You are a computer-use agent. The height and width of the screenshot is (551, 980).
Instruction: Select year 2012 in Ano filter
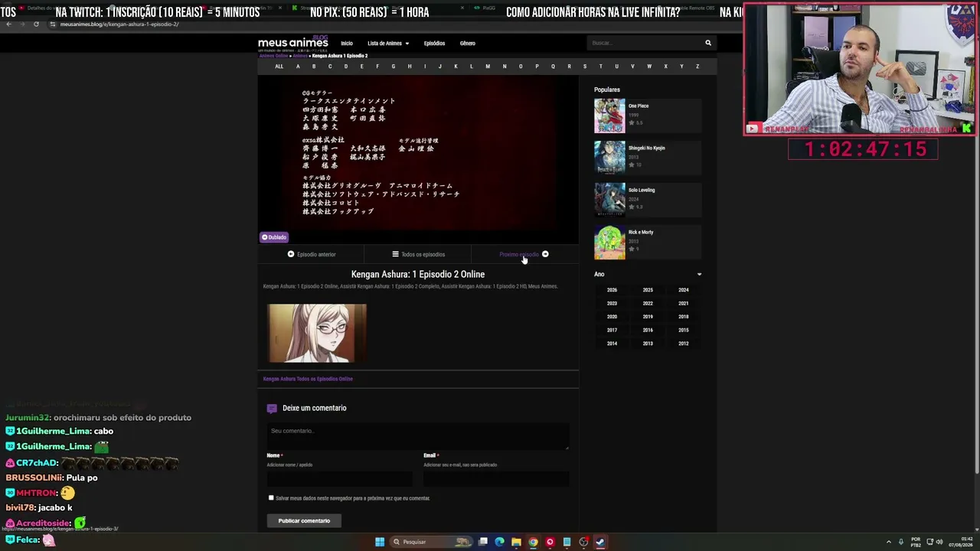click(x=684, y=344)
